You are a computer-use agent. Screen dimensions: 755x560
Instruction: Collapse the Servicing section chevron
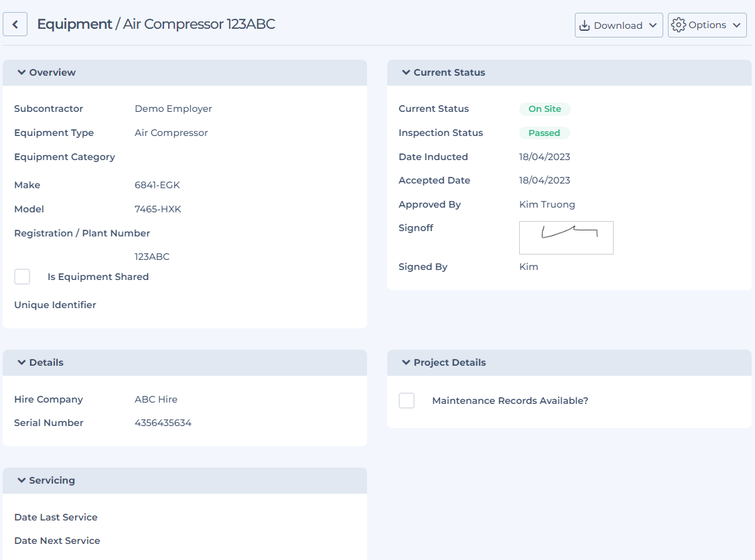[21, 480]
